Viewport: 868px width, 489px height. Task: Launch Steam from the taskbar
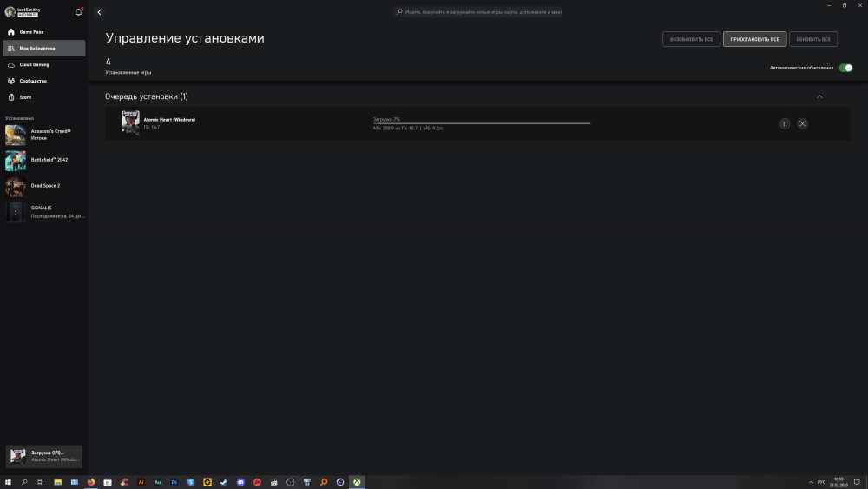tap(224, 482)
